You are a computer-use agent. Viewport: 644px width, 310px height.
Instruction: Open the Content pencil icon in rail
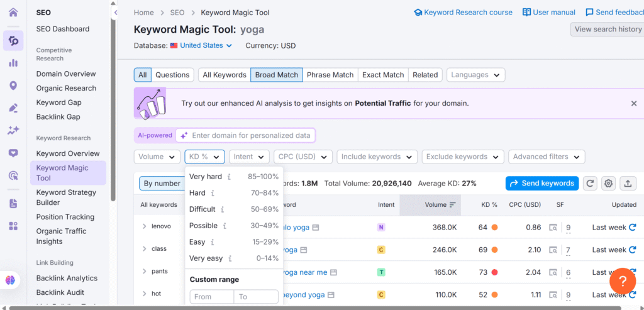click(x=13, y=108)
